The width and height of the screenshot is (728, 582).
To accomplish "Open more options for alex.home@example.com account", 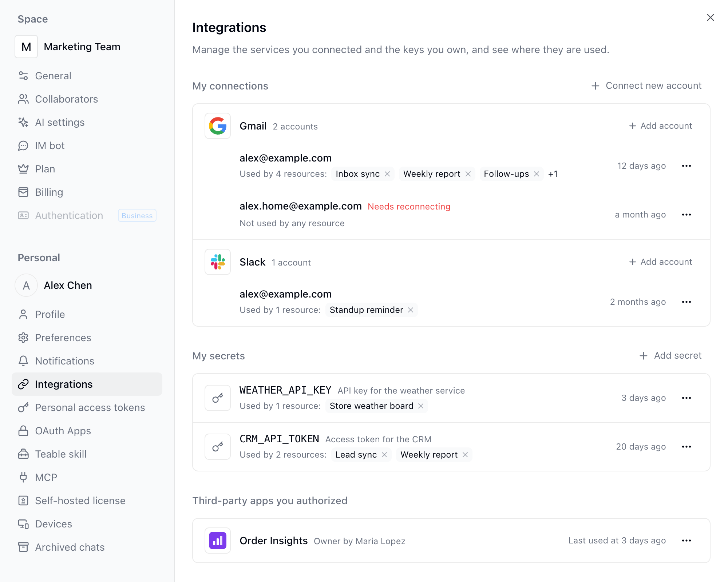I will point(687,215).
